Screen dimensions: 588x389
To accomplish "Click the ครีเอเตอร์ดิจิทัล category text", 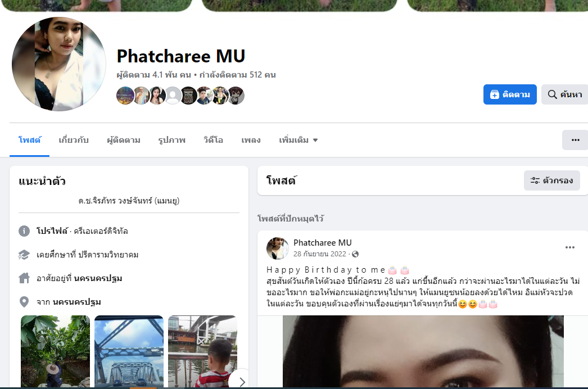I will 101,231.
